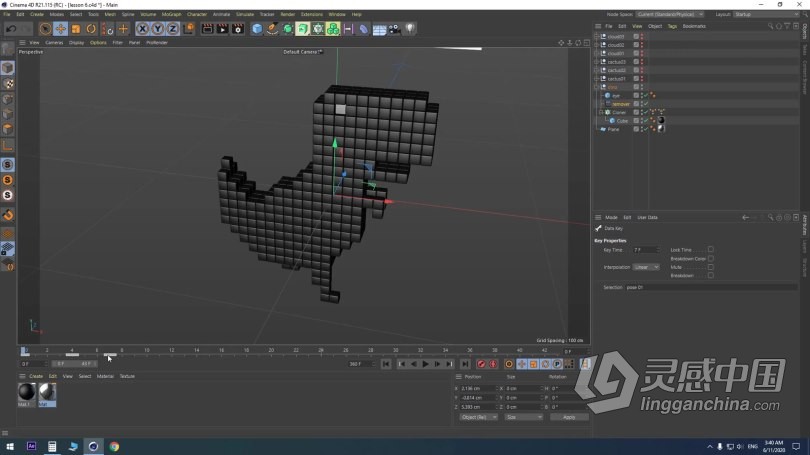Click the Key Time input field
This screenshot has width=810, height=455.
tap(646, 250)
